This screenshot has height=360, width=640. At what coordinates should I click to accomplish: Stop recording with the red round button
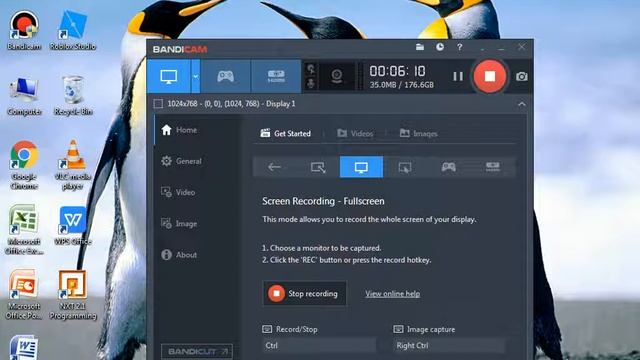pyautogui.click(x=490, y=76)
